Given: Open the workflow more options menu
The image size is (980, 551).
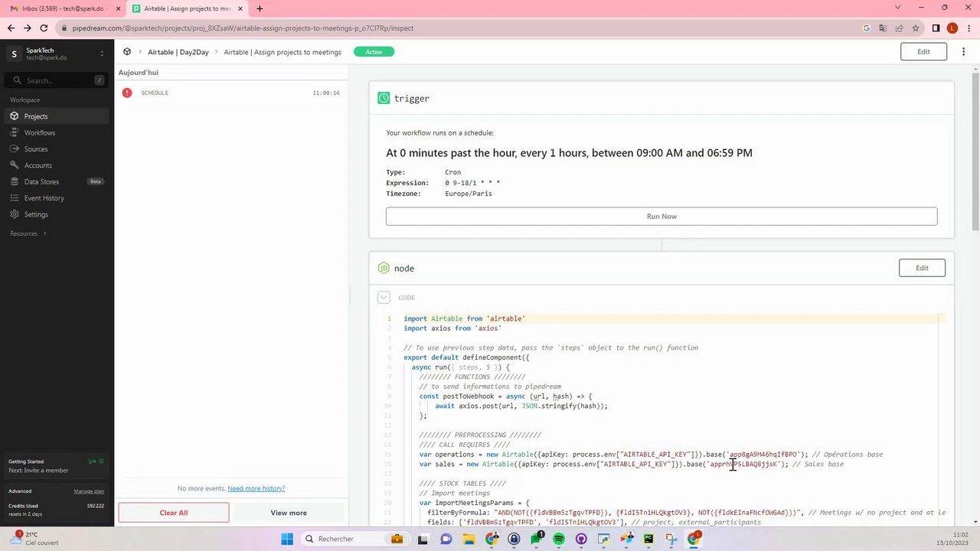Looking at the screenshot, I should pos(963,51).
